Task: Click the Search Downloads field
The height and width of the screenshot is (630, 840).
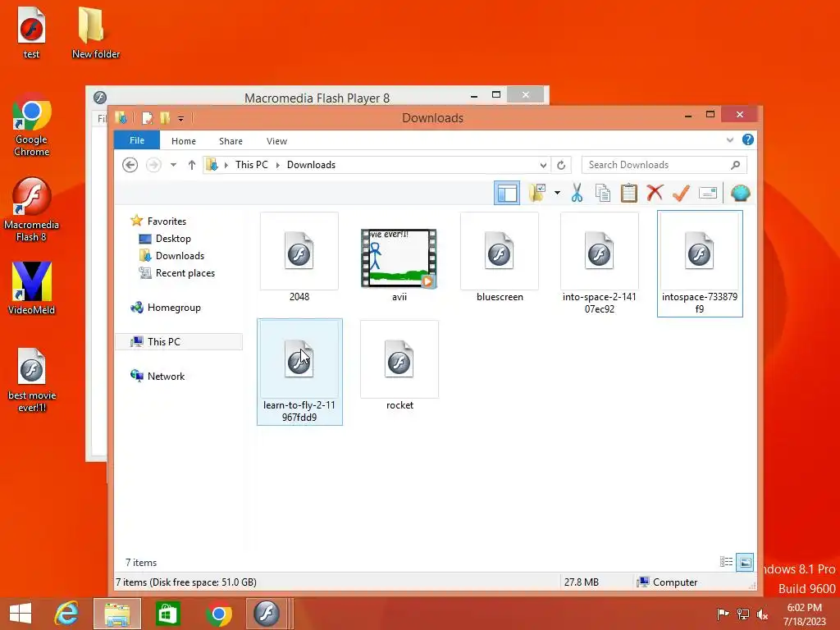Action: point(664,165)
